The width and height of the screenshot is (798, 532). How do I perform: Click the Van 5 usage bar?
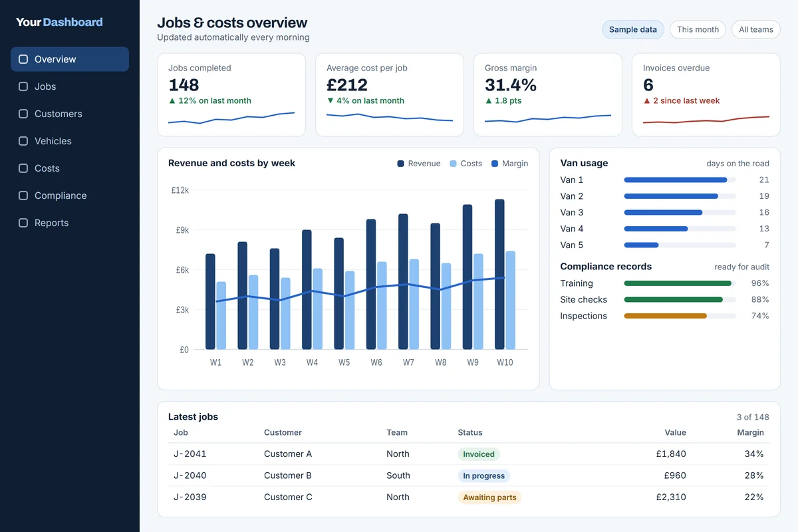click(680, 245)
